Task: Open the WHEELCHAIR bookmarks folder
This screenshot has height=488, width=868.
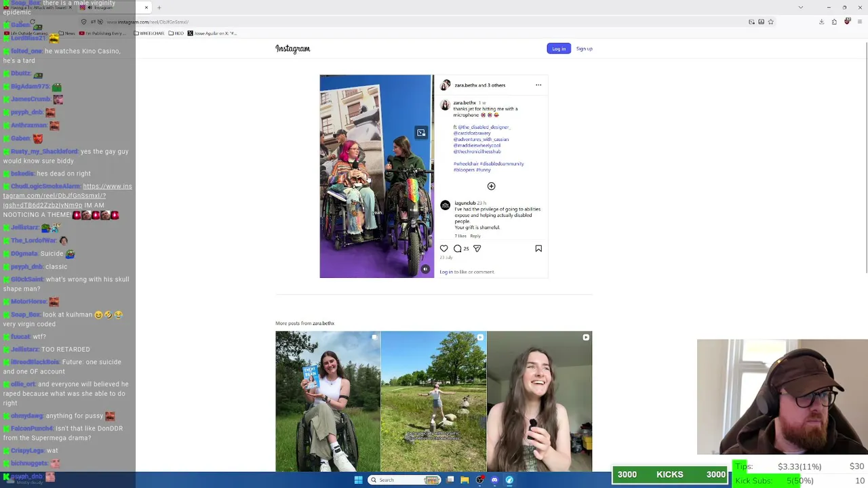Action: click(x=149, y=33)
